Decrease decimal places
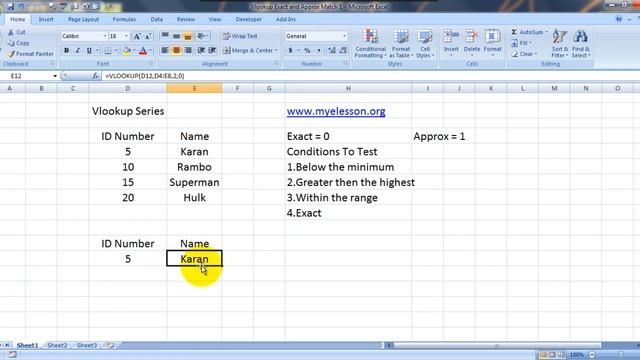This screenshot has height=360, width=640. 343,51
